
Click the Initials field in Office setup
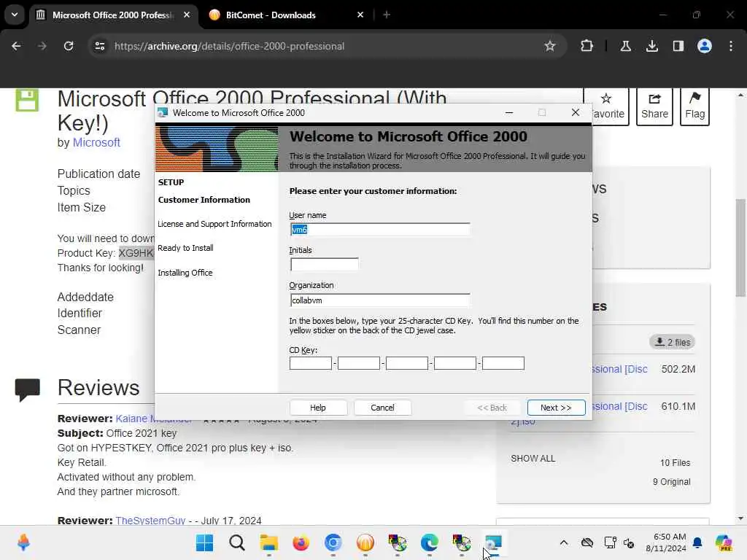(x=324, y=264)
